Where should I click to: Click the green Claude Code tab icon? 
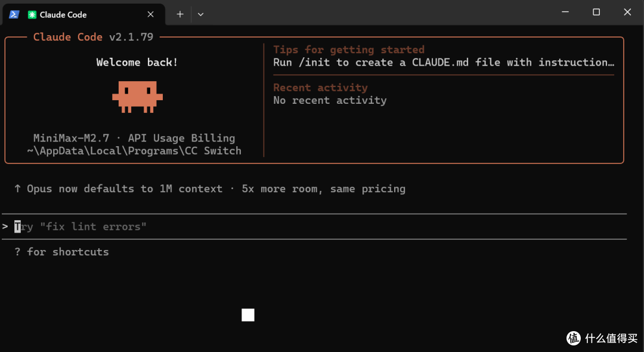click(x=32, y=15)
